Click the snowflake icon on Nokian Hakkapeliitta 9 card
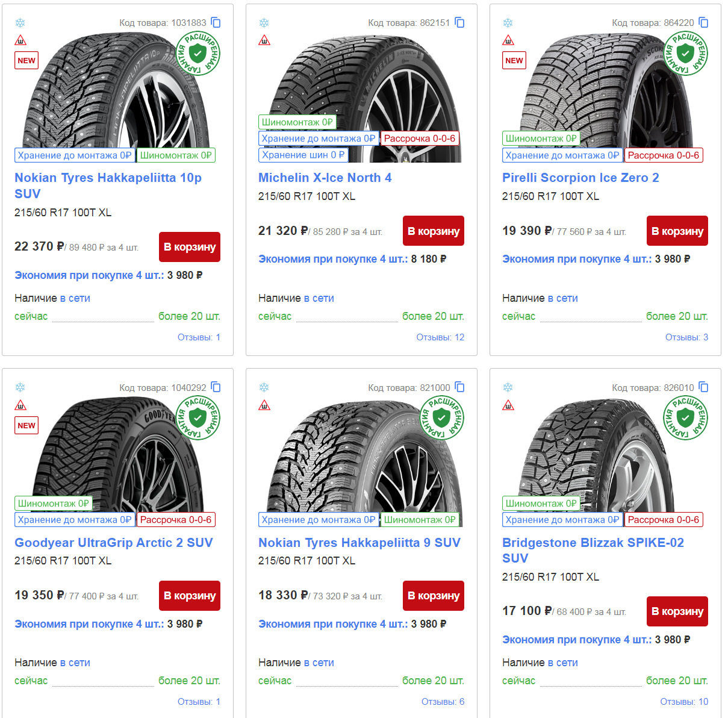The height and width of the screenshot is (718, 728). [265, 387]
